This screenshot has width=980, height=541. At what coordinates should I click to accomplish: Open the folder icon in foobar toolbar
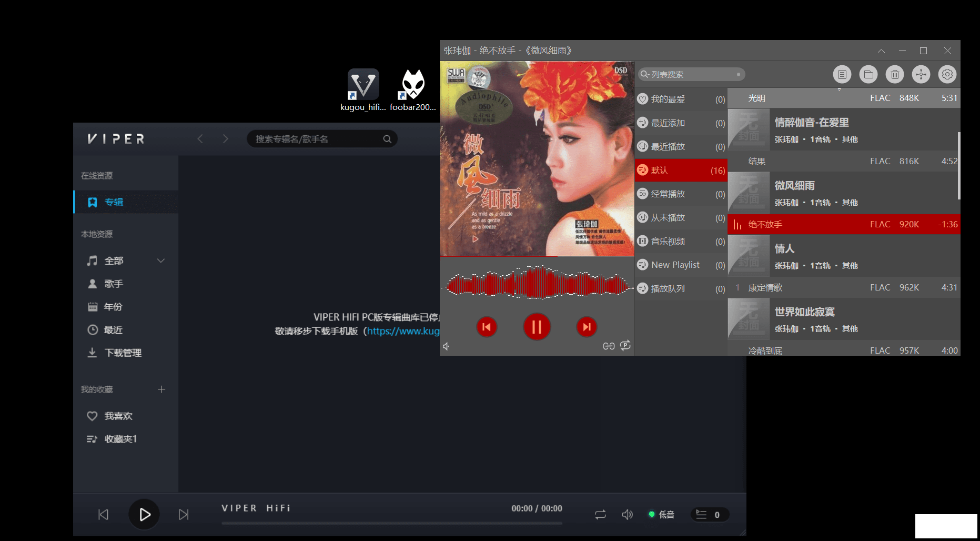868,74
